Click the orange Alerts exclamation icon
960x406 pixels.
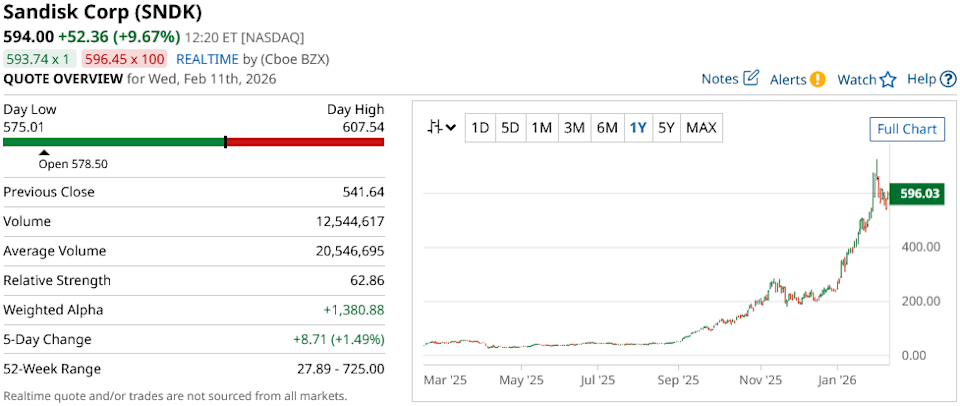click(817, 79)
